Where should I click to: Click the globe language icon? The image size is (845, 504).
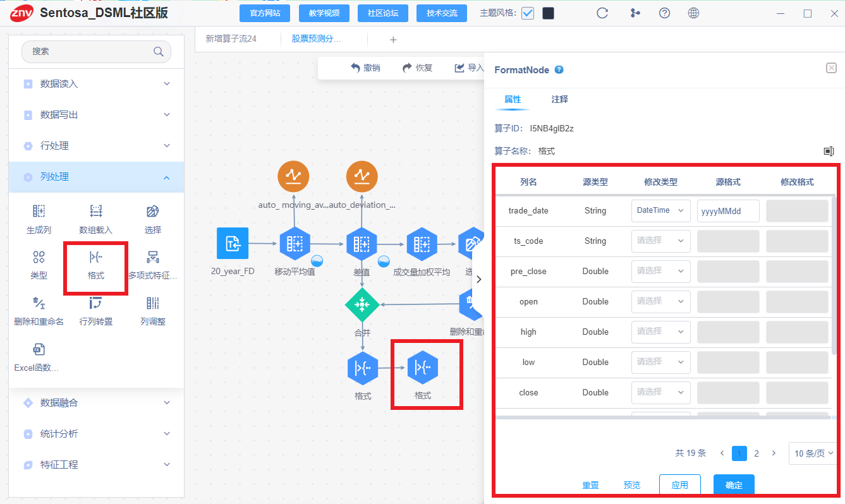693,13
